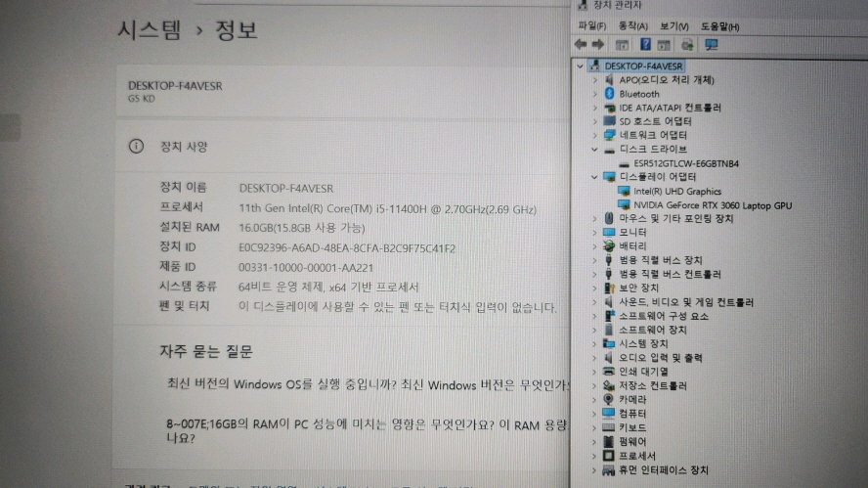Click the Forward arrow in Device Manager toolbar

point(598,44)
